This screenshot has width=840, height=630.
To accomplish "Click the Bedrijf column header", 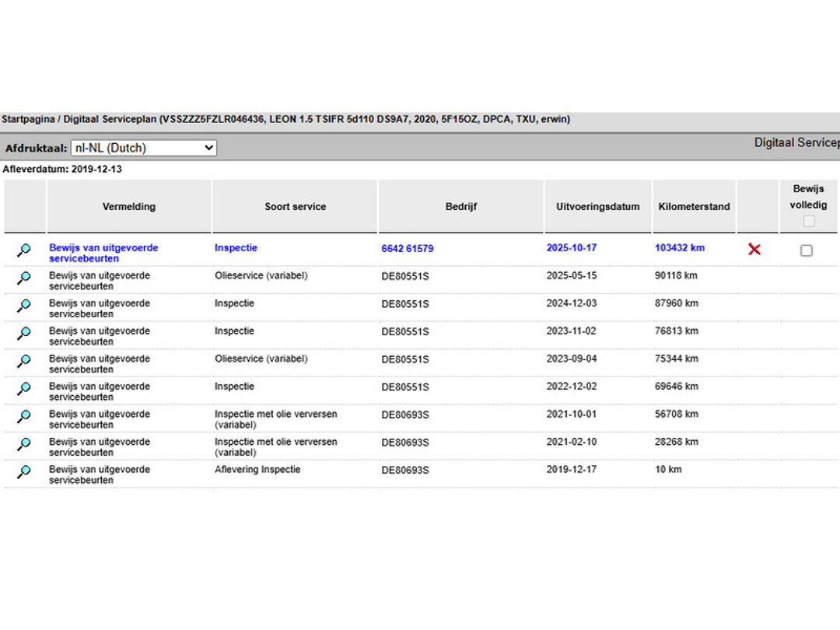I will [461, 207].
